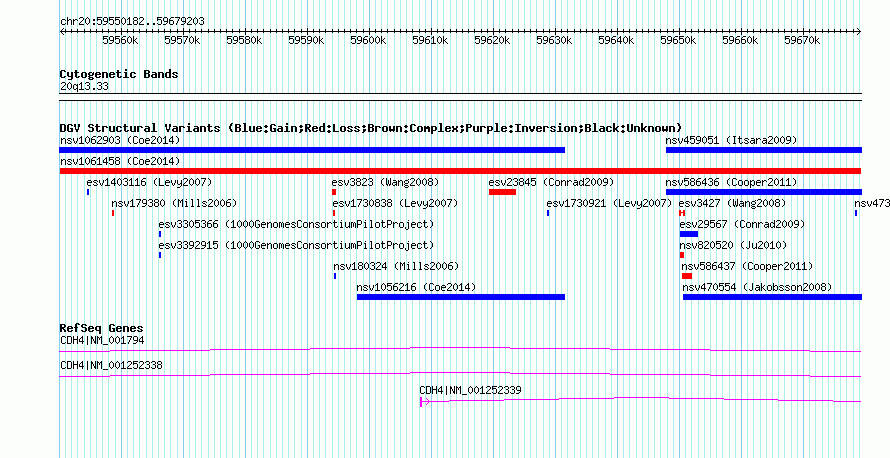Select the esv3392915 small blue marker
Screen dimensions: 890x458
pyautogui.click(x=160, y=255)
